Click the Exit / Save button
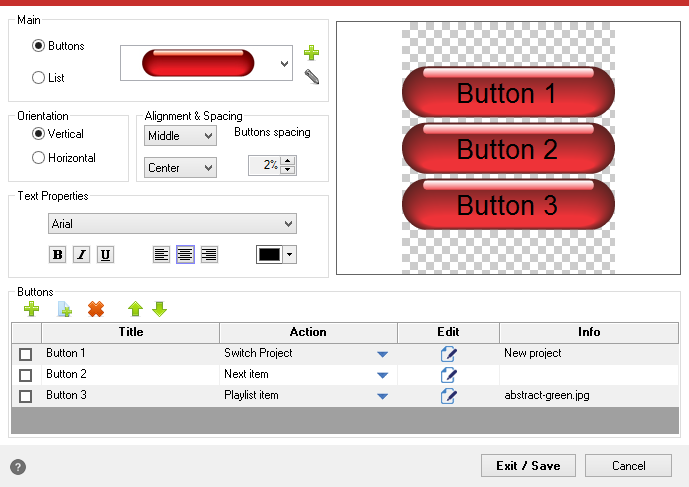Screen dimensions: 689x487 click(x=528, y=465)
